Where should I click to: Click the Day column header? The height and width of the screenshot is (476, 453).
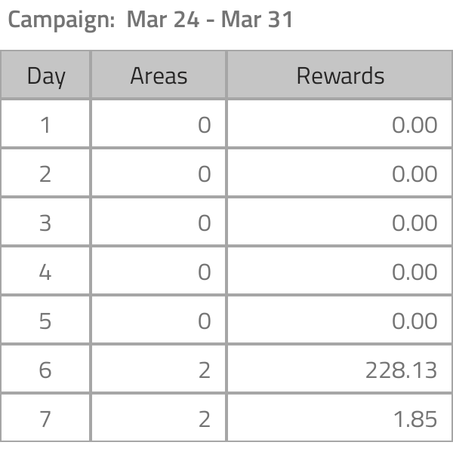coord(45,75)
